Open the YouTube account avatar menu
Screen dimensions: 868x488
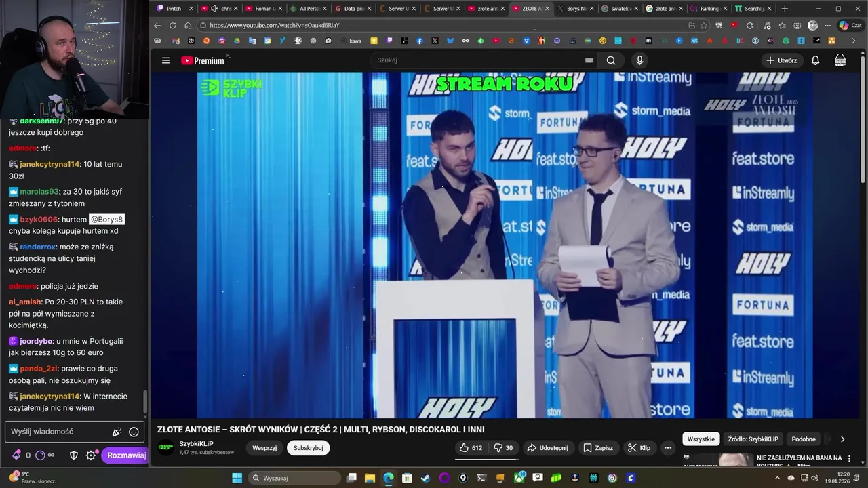(x=840, y=60)
